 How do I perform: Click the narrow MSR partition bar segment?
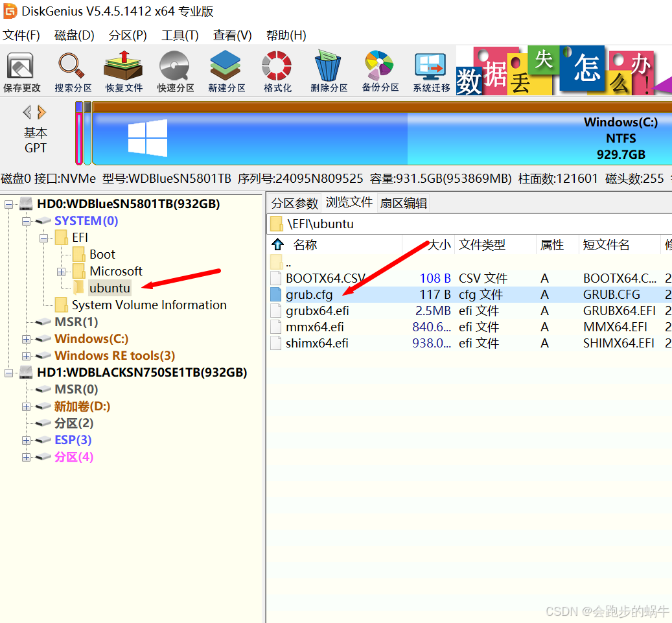tap(87, 134)
